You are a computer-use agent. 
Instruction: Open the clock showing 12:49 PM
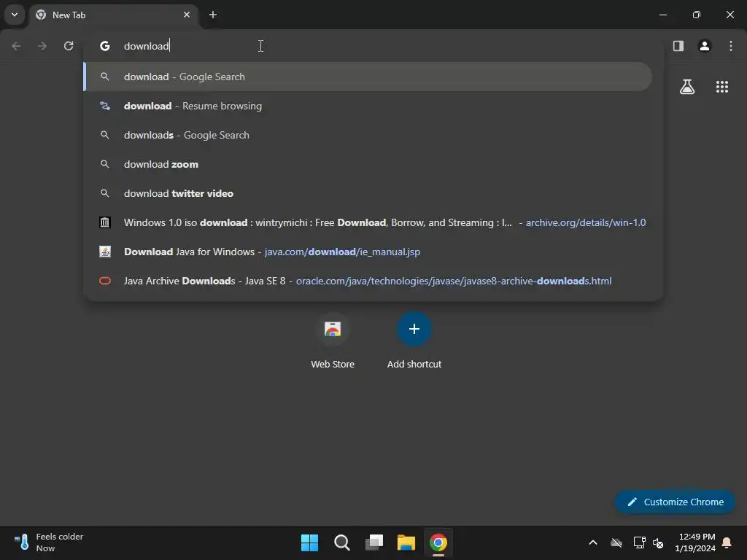(x=695, y=542)
